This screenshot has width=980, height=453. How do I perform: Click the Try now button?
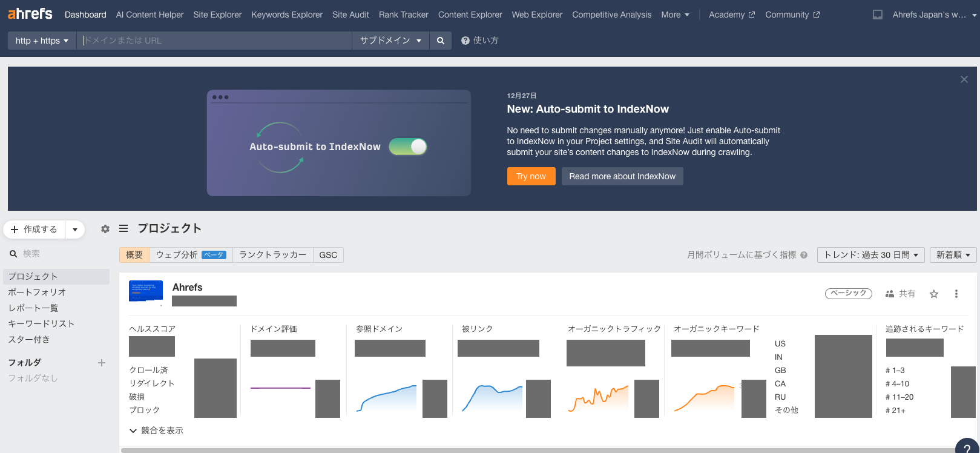click(x=531, y=176)
